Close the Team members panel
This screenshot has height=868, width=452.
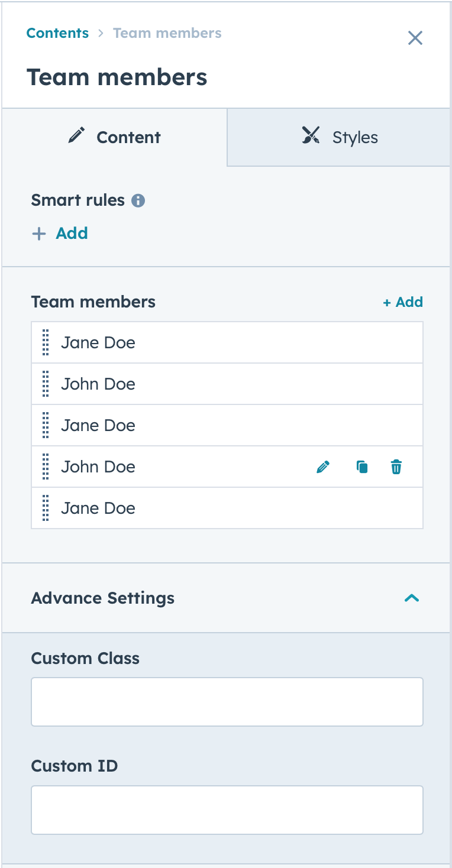click(415, 38)
